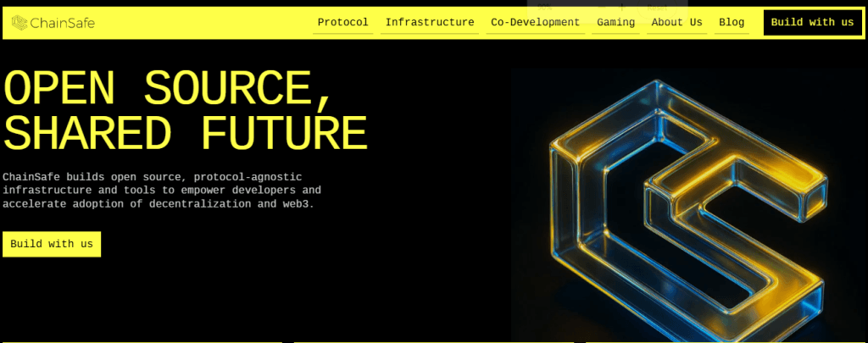Image resolution: width=868 pixels, height=343 pixels.
Task: Go to the Co-Development section
Action: point(535,23)
